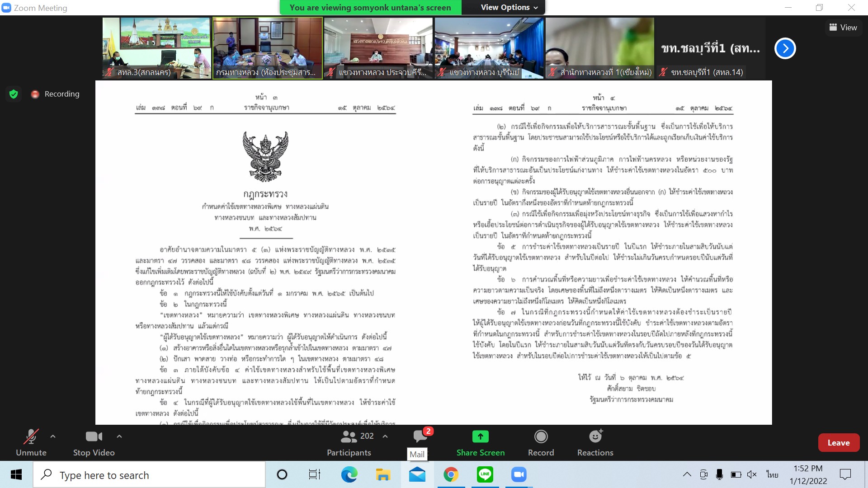Viewport: 868px width, 488px height.
Task: Open the View Options dropdown
Action: tap(509, 7)
